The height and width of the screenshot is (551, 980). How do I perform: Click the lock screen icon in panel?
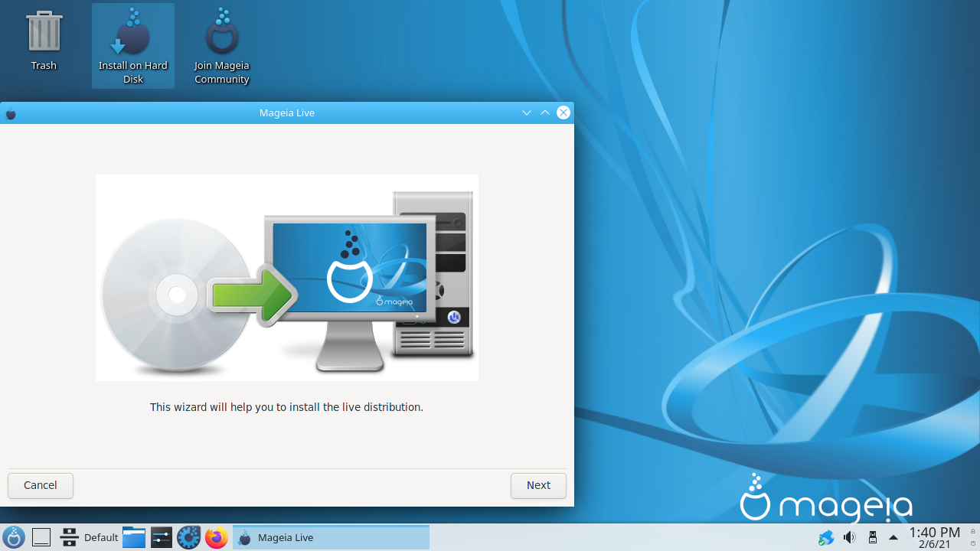[x=973, y=531]
